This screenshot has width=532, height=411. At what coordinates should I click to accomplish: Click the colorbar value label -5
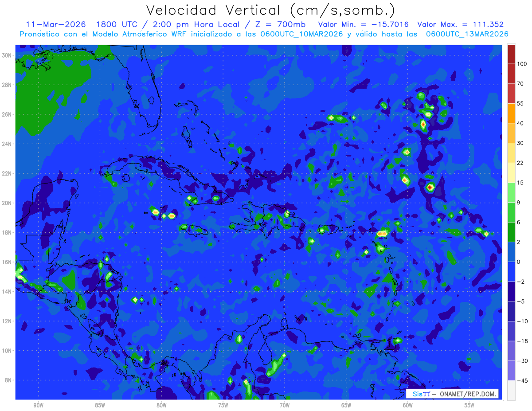tap(520, 301)
